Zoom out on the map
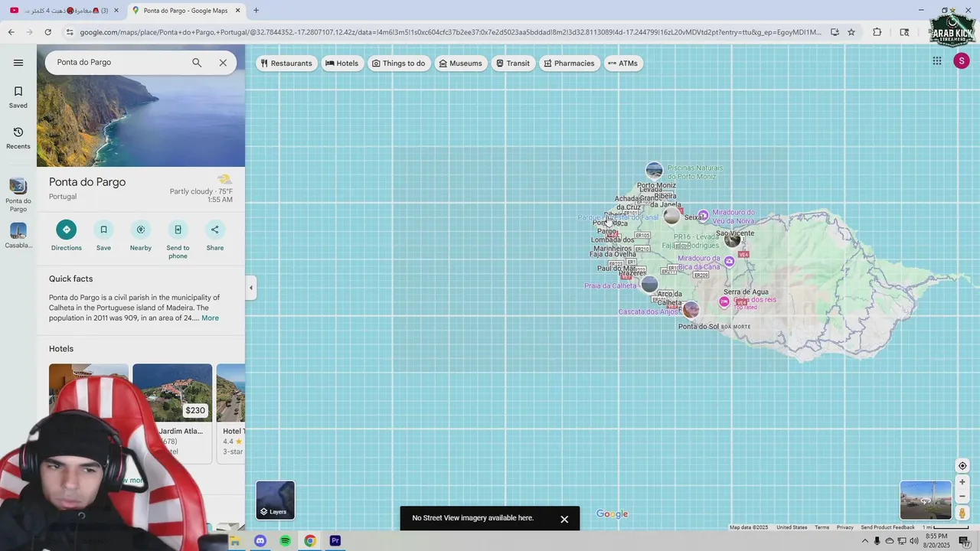Screen dimensions: 980x551 pos(962,497)
